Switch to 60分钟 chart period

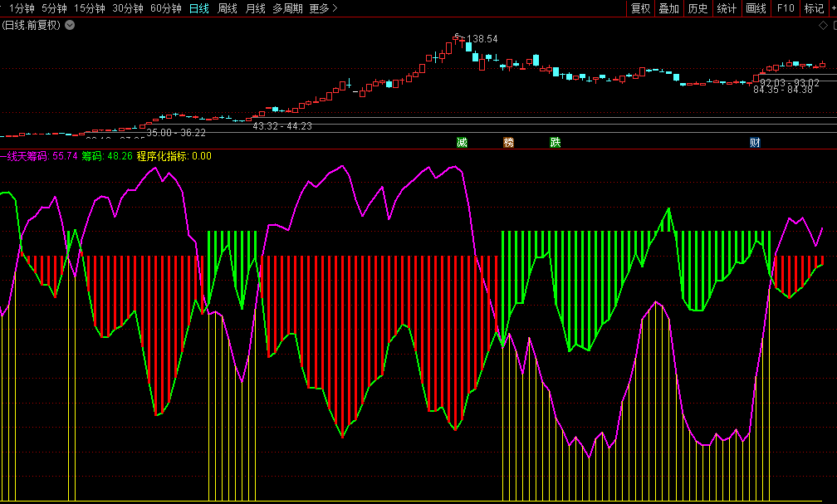pos(166,8)
